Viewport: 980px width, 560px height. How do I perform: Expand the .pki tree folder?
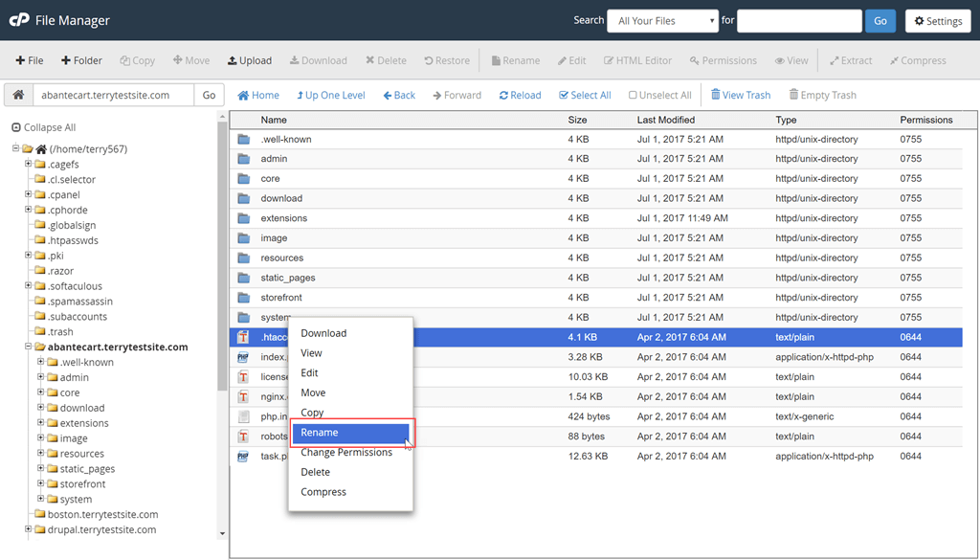(x=28, y=255)
